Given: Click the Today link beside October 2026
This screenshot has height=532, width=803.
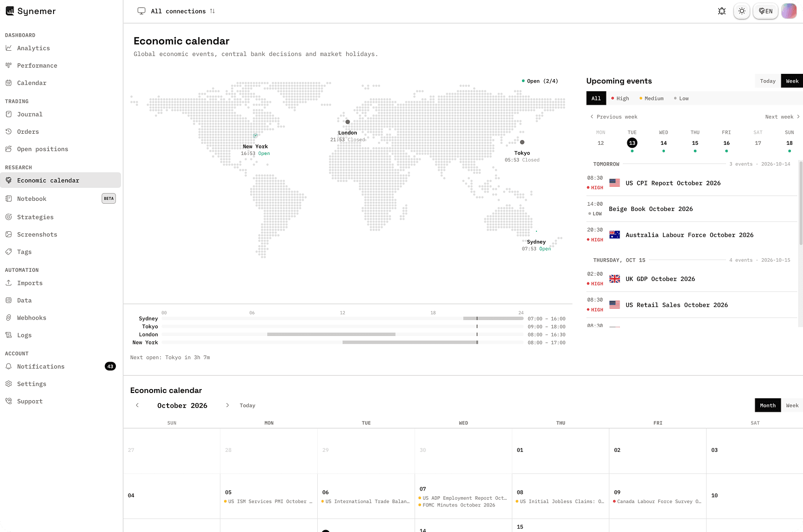Looking at the screenshot, I should [x=247, y=405].
